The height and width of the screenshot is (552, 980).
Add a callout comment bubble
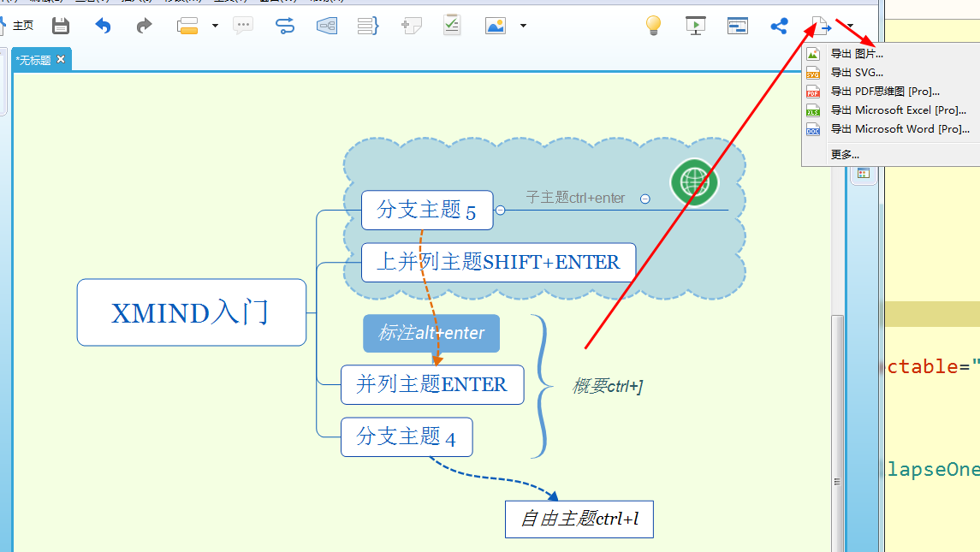click(x=242, y=26)
